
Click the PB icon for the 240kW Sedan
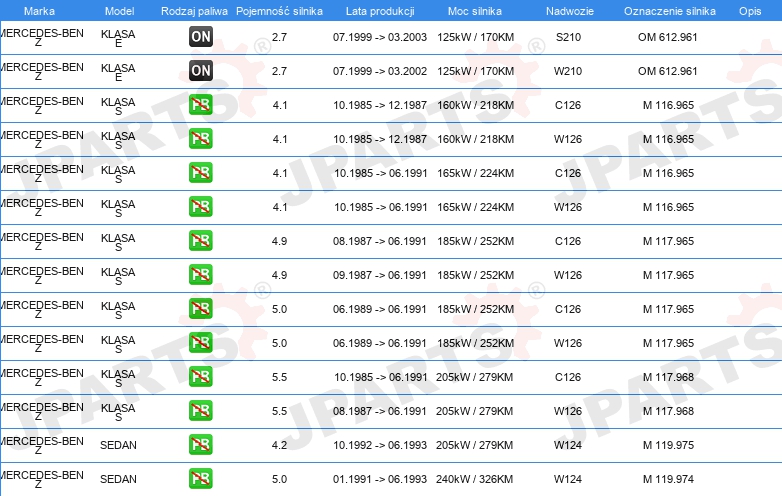[x=200, y=479]
